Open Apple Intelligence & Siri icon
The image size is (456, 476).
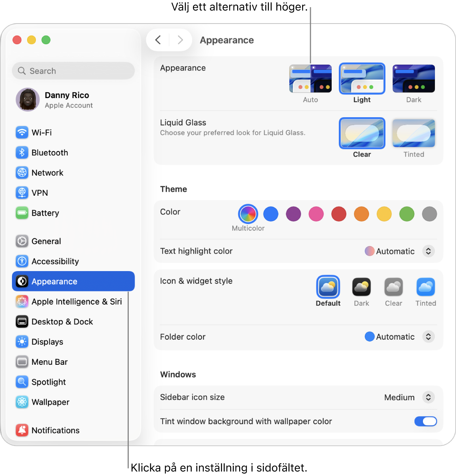(x=22, y=301)
